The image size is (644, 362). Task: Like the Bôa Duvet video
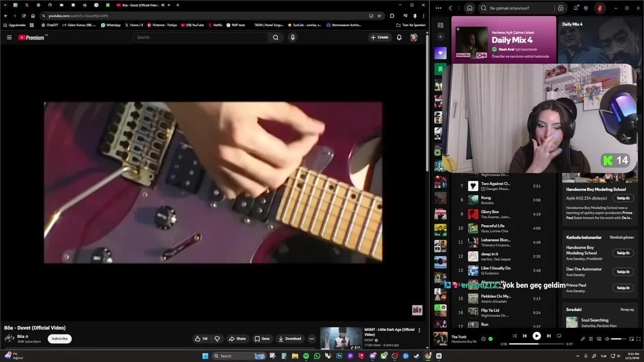point(201,338)
